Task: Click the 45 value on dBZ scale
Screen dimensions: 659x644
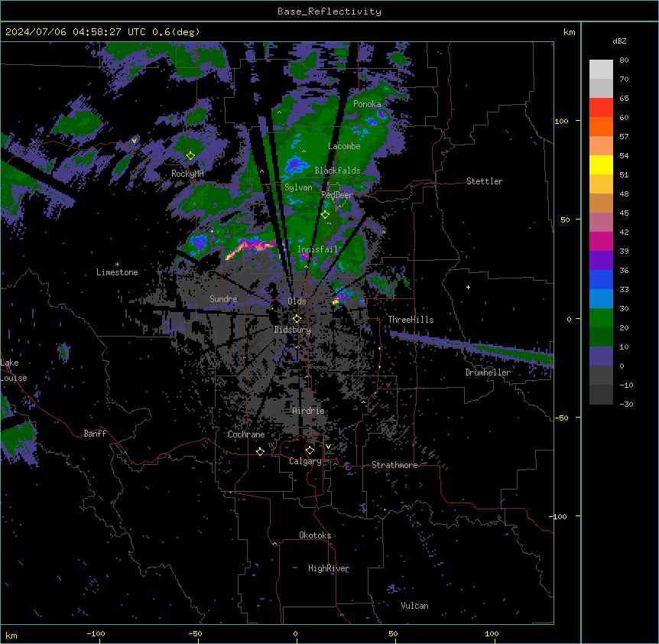Action: coord(624,213)
